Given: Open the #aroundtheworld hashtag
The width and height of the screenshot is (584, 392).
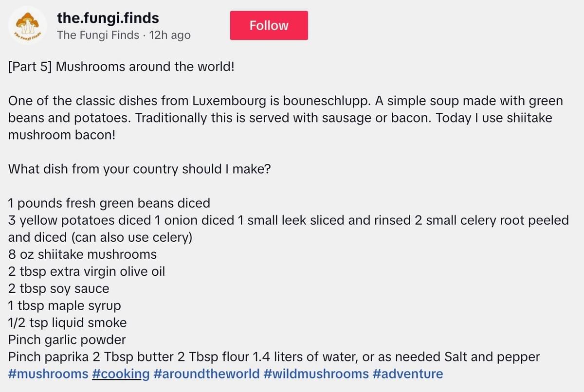Looking at the screenshot, I should [x=206, y=374].
